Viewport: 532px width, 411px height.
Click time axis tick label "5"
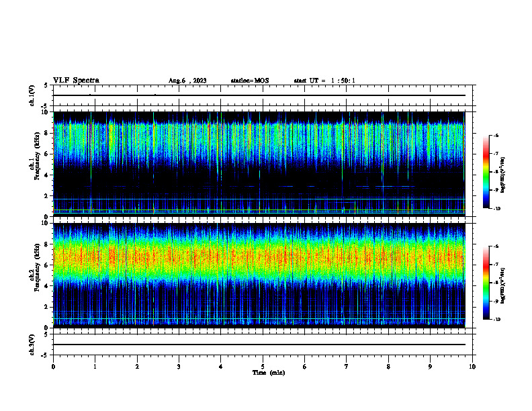coord(263,367)
